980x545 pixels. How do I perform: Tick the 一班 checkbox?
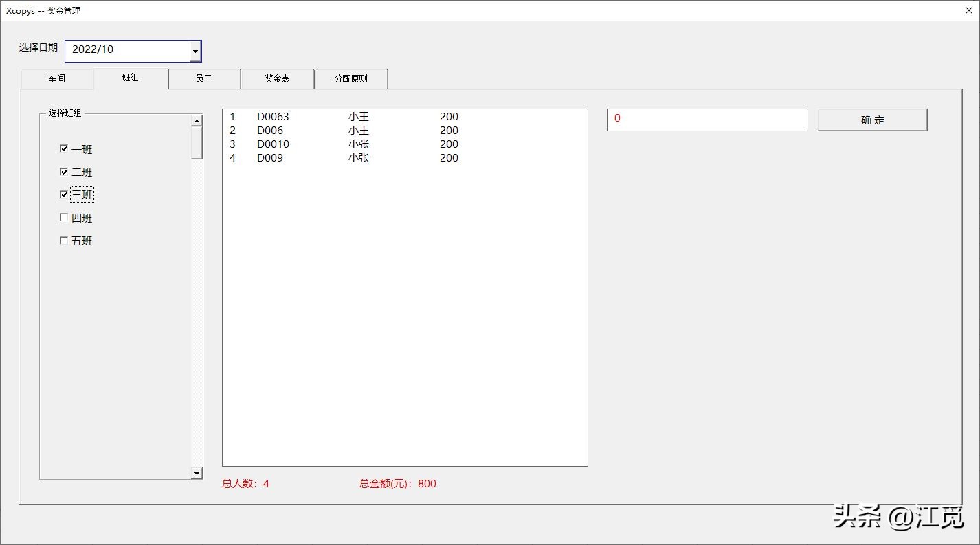64,148
